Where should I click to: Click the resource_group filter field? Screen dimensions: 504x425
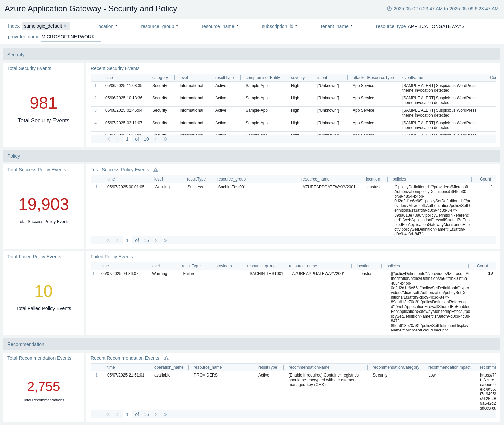(184, 26)
